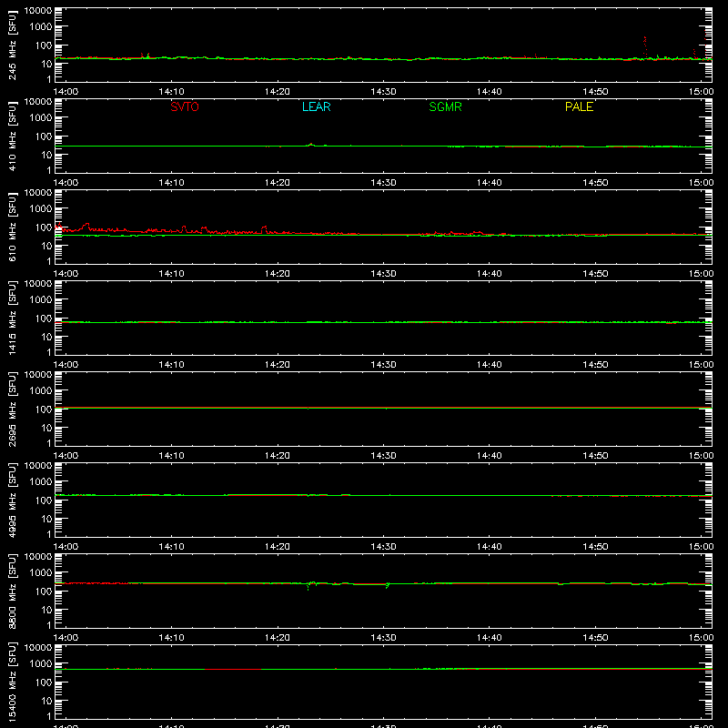Click the 100 y-axis label on 610 MHz panel
Viewport: 728px width, 728px height.
coord(44,227)
